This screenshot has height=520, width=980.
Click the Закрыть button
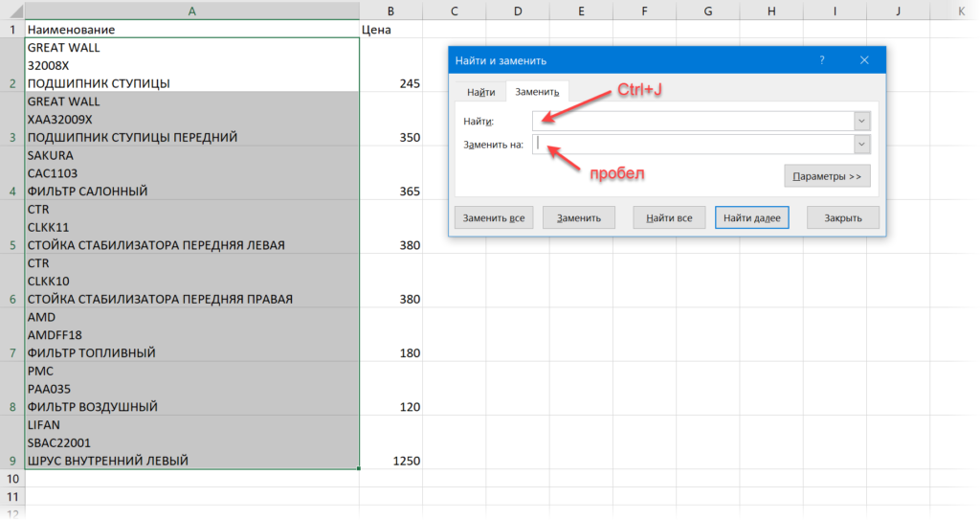(x=842, y=217)
